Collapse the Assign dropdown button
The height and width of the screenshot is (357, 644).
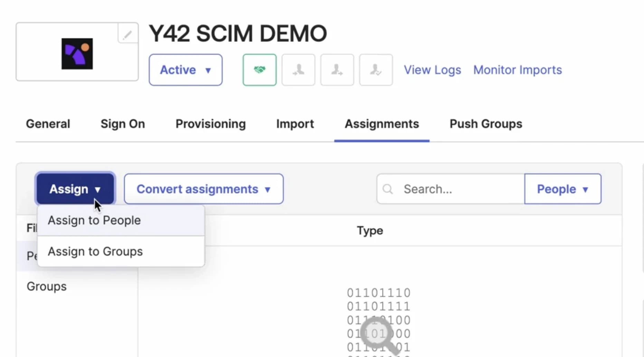coord(75,189)
